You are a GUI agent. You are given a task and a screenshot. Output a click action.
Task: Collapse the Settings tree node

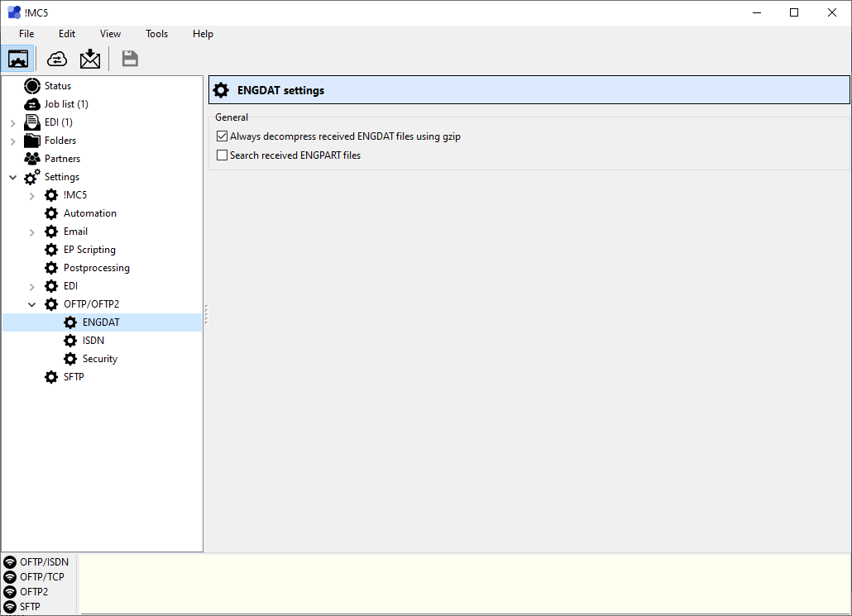pyautogui.click(x=13, y=177)
